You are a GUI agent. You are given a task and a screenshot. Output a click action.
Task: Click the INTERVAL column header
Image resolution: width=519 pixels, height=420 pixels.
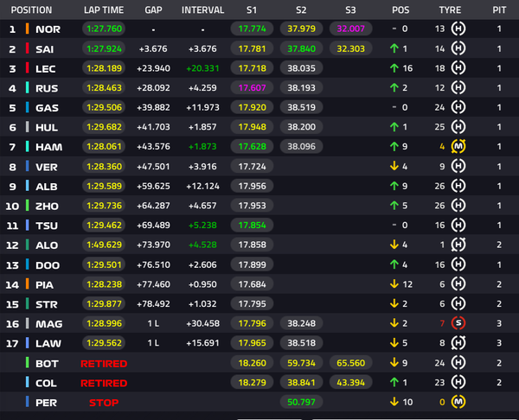point(202,10)
